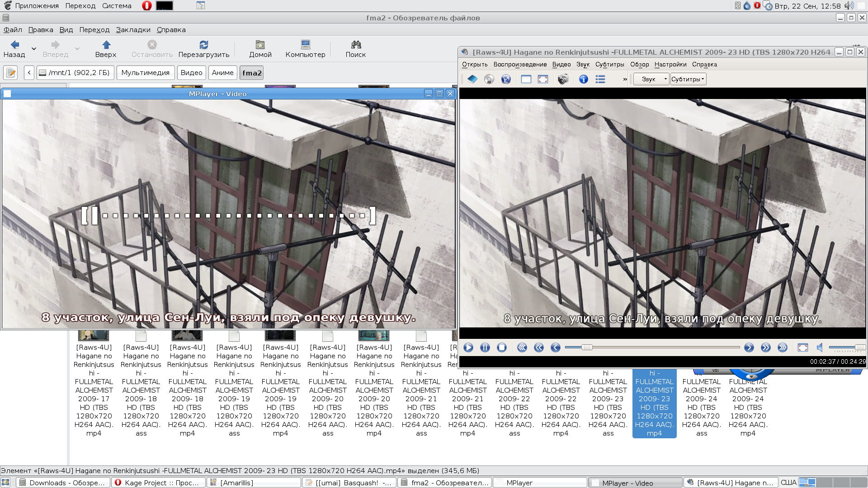Mute audio using the speaker icon
This screenshot has height=488, width=868.
(x=820, y=347)
